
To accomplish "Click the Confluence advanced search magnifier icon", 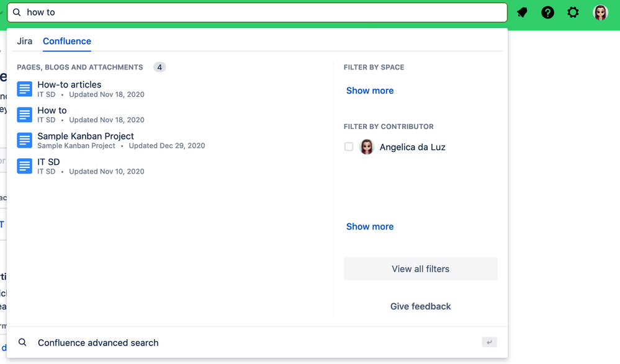I will coord(22,342).
